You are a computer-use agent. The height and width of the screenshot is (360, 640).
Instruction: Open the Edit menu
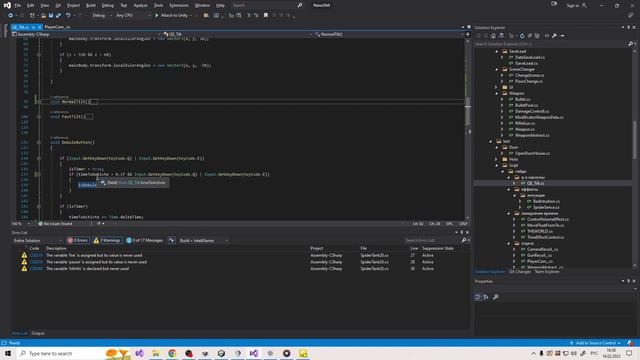click(x=31, y=5)
